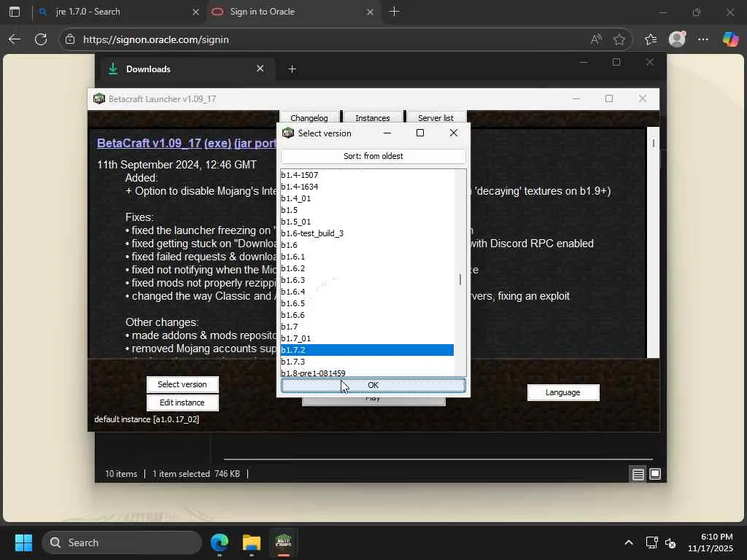Screen dimensions: 747x560
Task: Click the Edit instance button
Action: (x=182, y=402)
